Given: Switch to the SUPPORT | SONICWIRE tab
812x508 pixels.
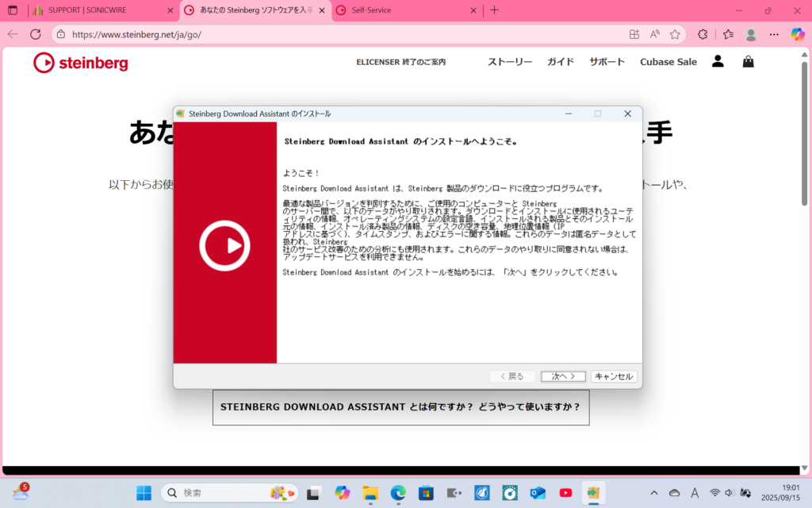Looking at the screenshot, I should (x=99, y=10).
